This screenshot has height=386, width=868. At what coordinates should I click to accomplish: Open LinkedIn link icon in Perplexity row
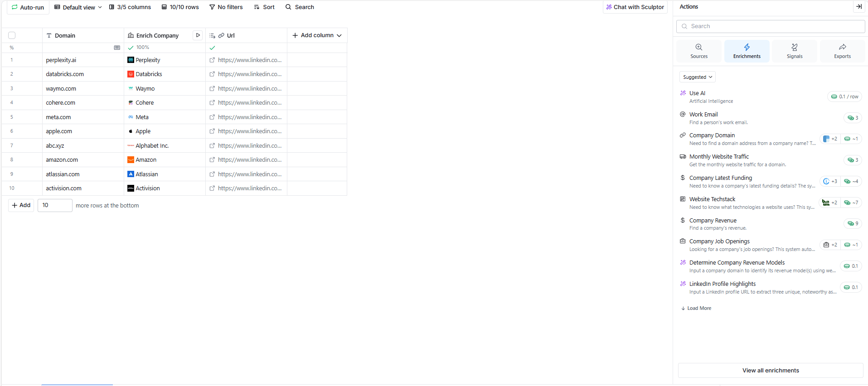pos(212,60)
